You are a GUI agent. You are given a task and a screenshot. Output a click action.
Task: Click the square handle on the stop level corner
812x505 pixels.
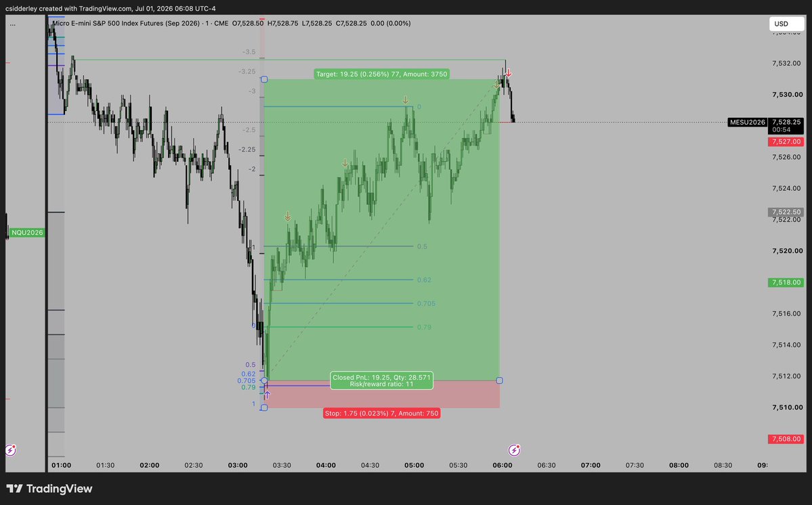tap(264, 408)
